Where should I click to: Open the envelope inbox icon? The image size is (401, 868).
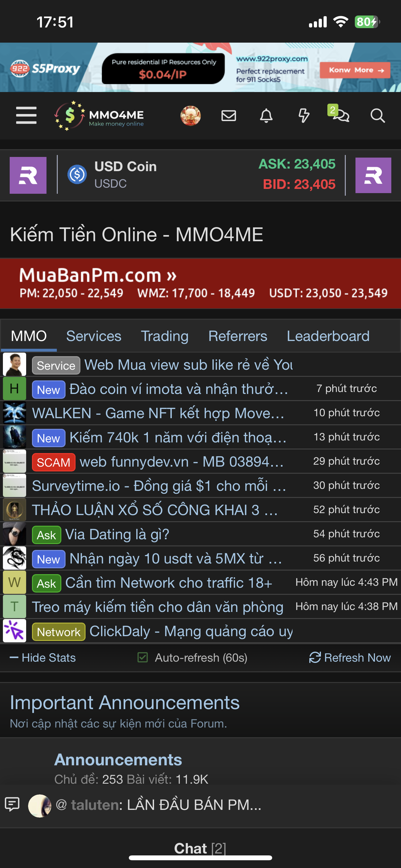pos(229,116)
